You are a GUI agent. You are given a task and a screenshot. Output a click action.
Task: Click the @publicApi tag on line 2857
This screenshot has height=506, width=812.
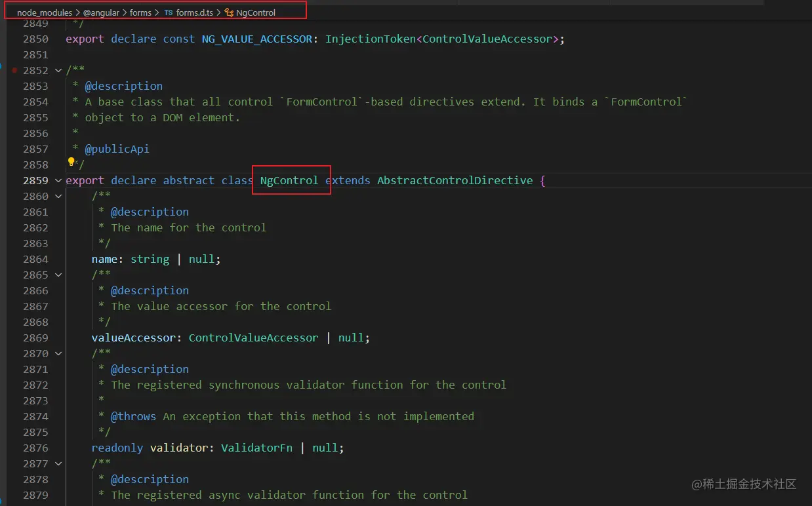click(117, 149)
